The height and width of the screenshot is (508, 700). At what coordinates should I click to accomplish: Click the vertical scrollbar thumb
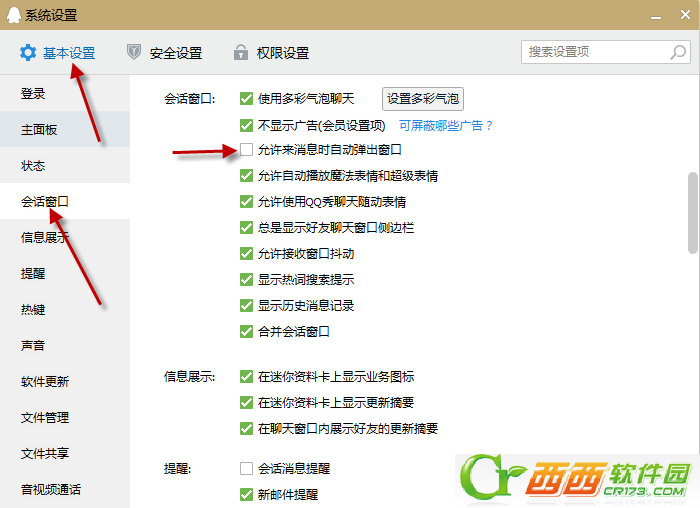(693, 213)
